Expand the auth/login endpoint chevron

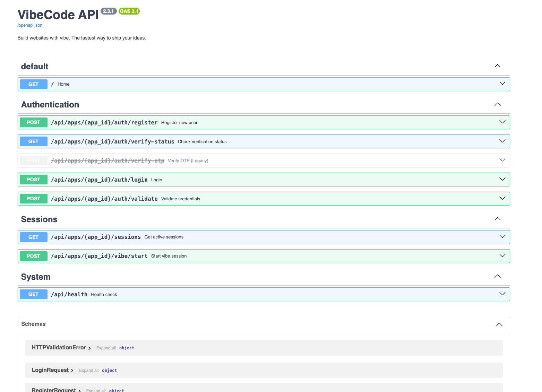[502, 179]
